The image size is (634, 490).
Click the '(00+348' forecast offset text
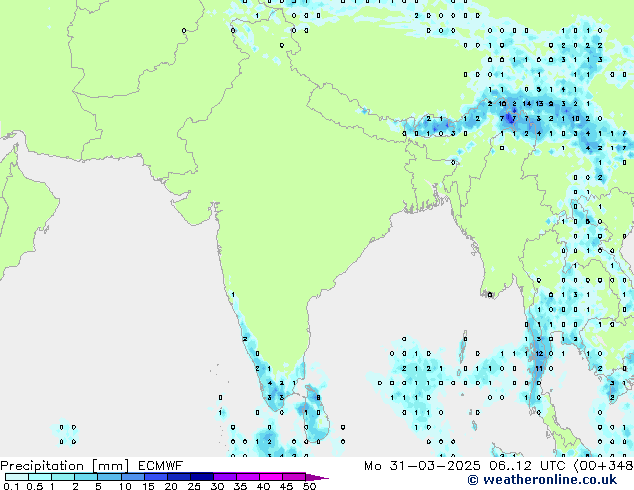[603, 466]
